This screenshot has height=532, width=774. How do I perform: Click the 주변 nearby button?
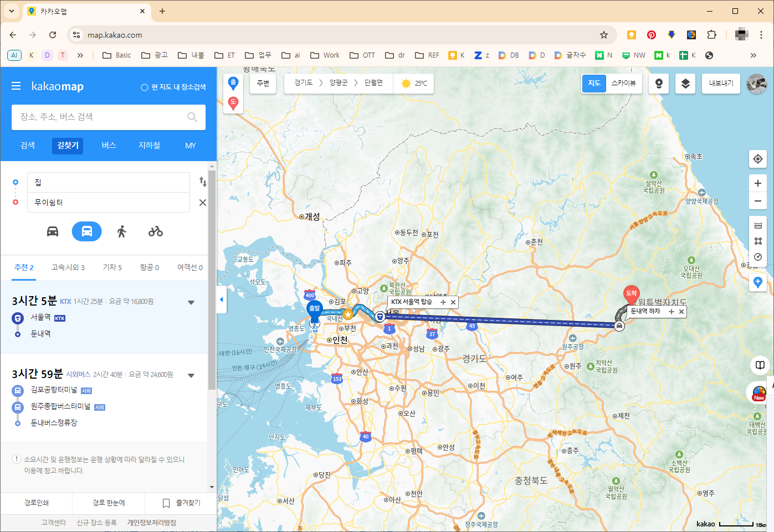click(263, 83)
